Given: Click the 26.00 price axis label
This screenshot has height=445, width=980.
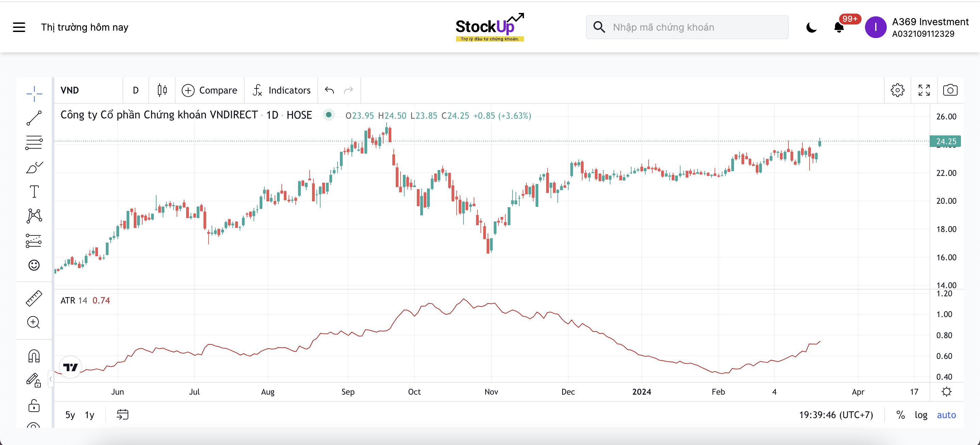Looking at the screenshot, I should tap(946, 117).
